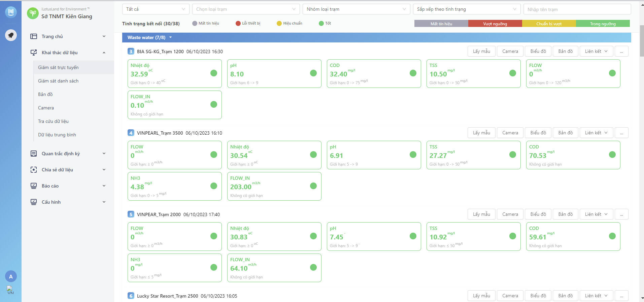Click green status dot on VINPEARL NH3 card

pyautogui.click(x=214, y=186)
